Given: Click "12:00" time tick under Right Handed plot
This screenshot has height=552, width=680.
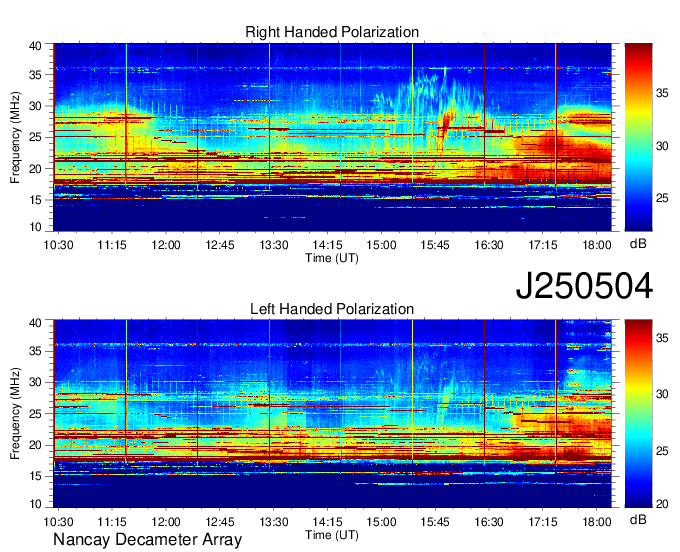Looking at the screenshot, I should [166, 245].
